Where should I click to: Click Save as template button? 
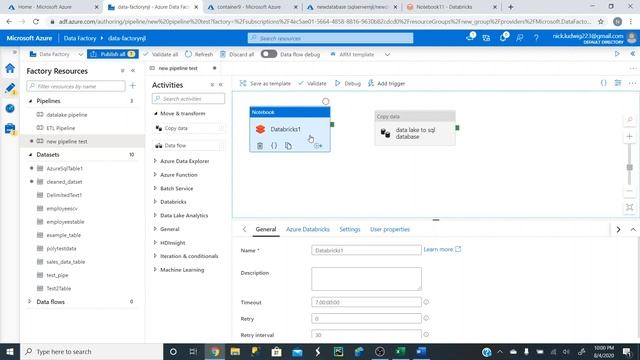pyautogui.click(x=265, y=83)
